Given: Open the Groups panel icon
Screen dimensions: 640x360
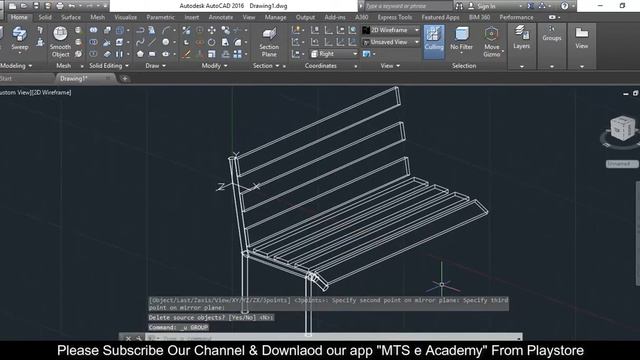Looking at the screenshot, I should (552, 33).
